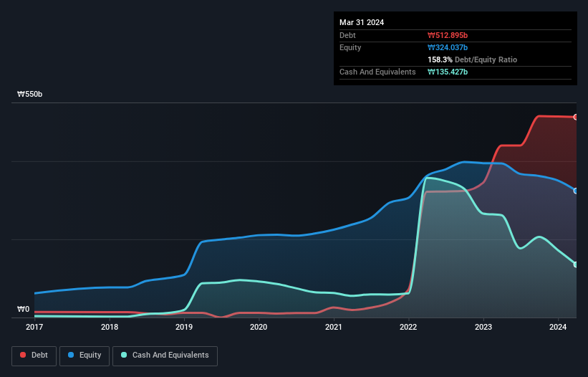This screenshot has width=588, height=377.
Task: Toggle the Equity series legend button
Action: click(x=85, y=355)
